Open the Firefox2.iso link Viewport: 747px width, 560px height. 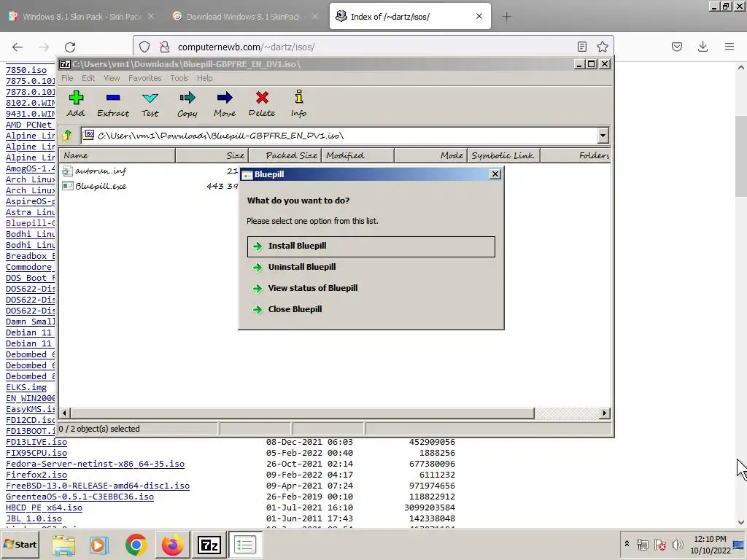(36, 475)
